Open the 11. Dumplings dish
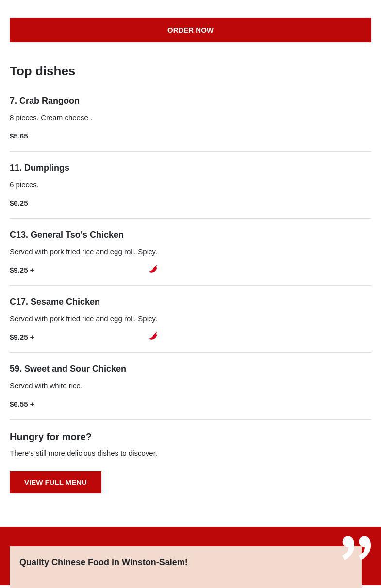Screen dimensions: 381x588 (x=39, y=168)
